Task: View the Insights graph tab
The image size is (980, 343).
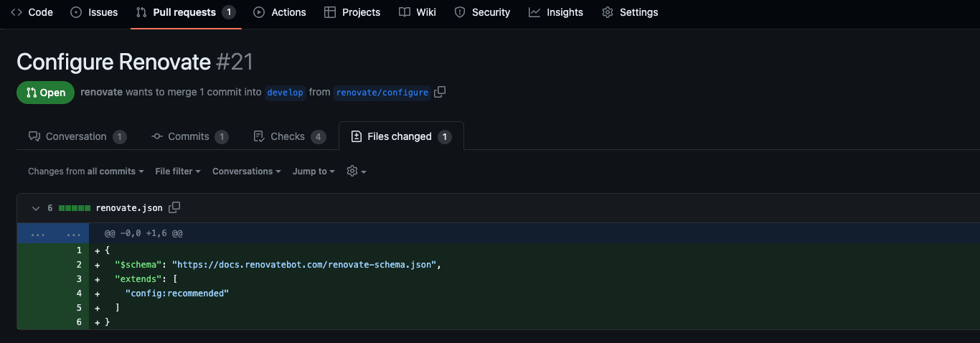Action: [556, 12]
